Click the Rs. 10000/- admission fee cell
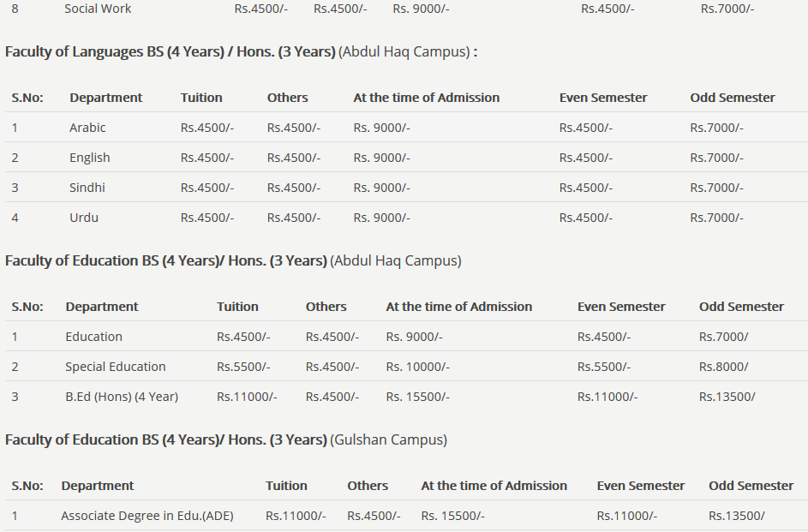808x532 pixels. tap(417, 367)
